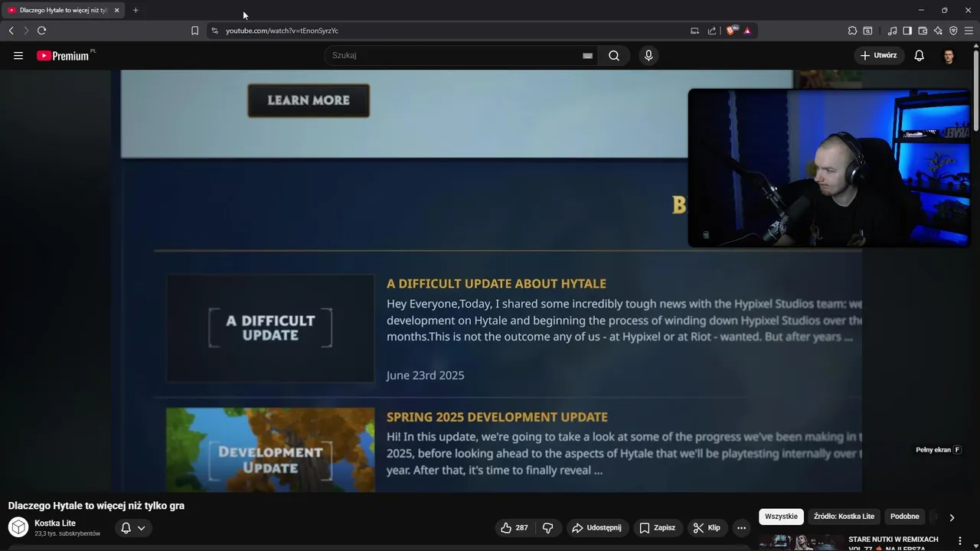
Task: Click SPRING 2025 DEVELOPMENT UPDATE headline
Action: (497, 417)
